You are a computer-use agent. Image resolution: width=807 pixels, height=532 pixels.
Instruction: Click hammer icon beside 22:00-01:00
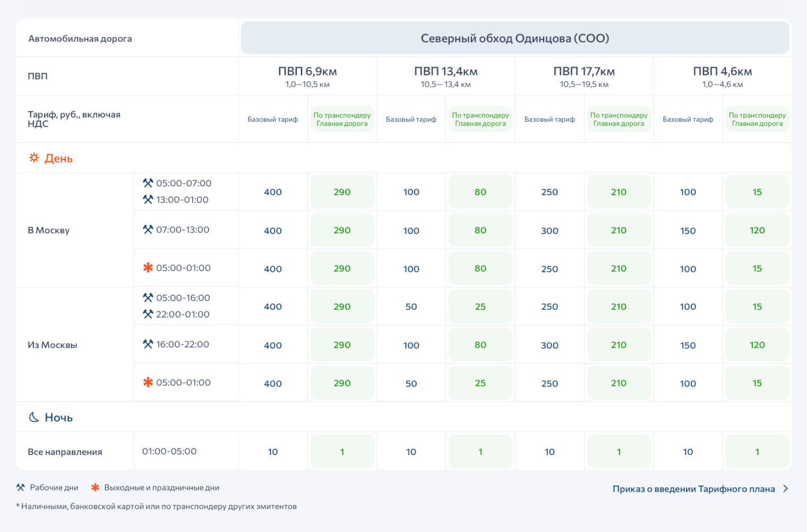tap(148, 314)
